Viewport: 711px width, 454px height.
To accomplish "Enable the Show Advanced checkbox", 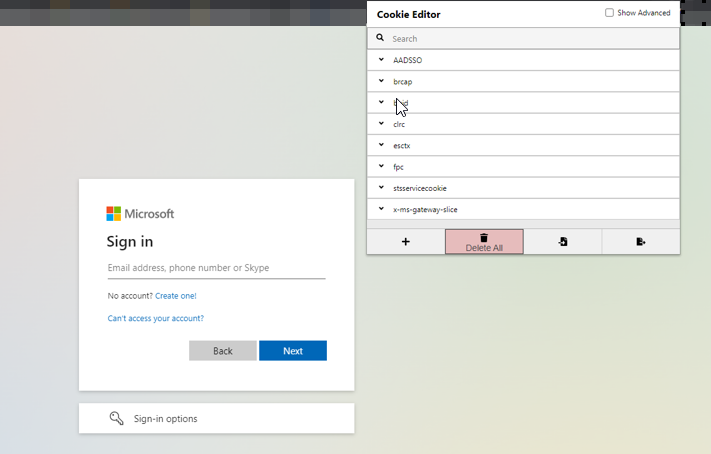I will tap(609, 13).
